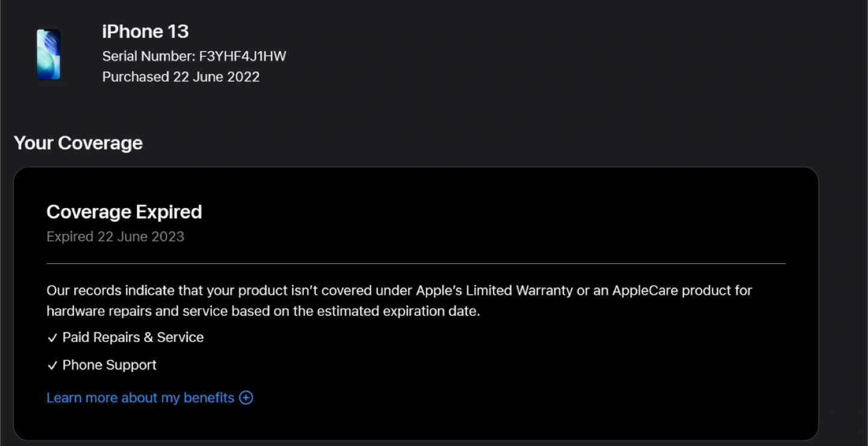Click the checkmark beside Paid Repairs & Service
This screenshot has width=868, height=446.
pos(52,338)
